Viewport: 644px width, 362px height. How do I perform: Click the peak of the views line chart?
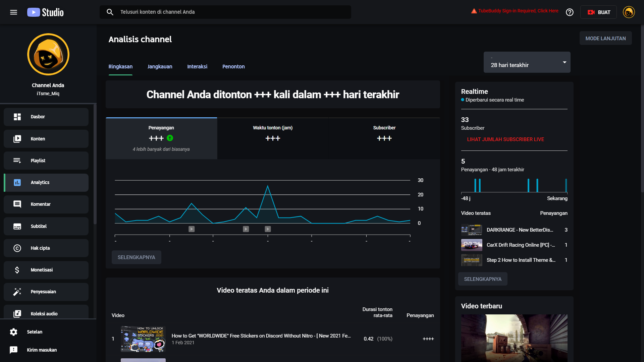268,186
